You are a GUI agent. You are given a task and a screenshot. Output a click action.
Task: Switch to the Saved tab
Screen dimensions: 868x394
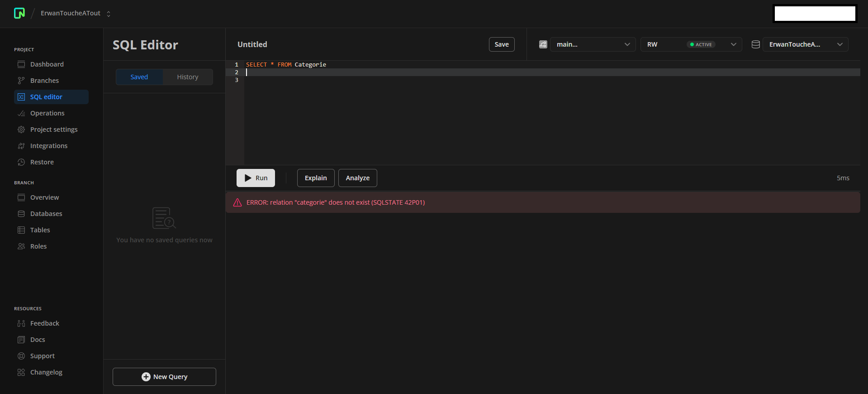139,77
